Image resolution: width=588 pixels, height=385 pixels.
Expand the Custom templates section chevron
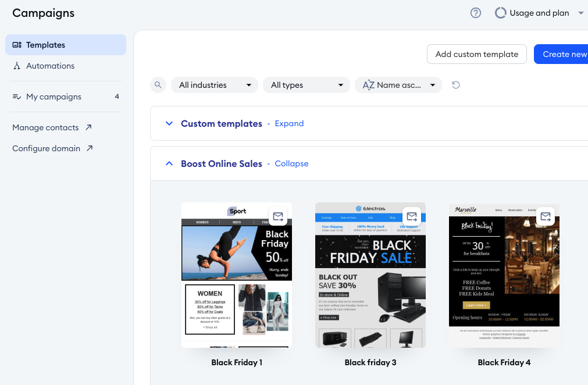click(169, 123)
